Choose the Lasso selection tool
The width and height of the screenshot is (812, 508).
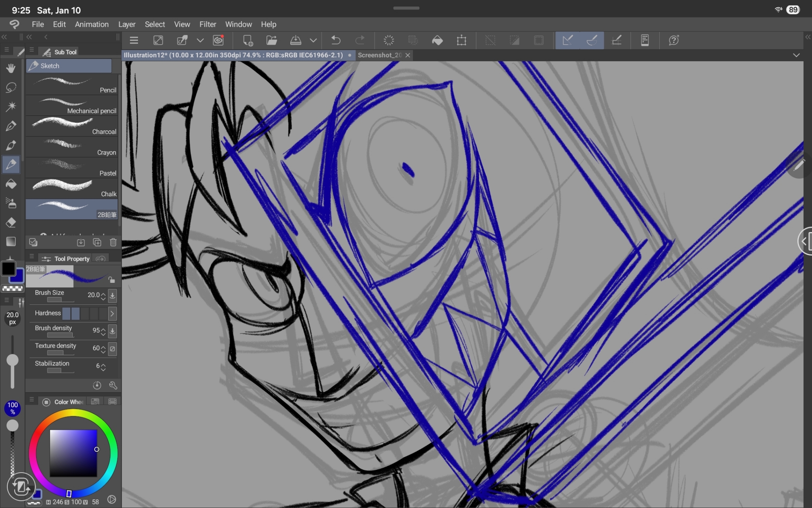pyautogui.click(x=11, y=87)
